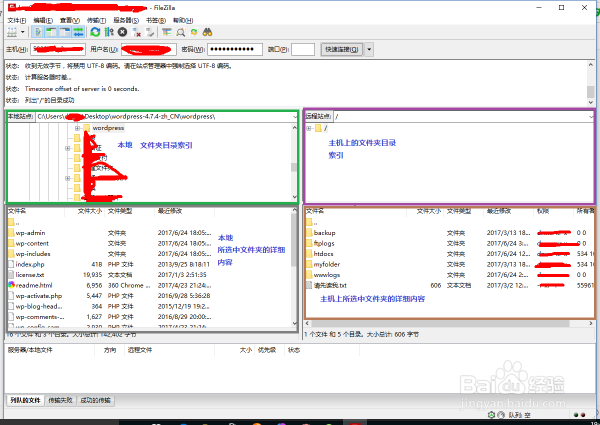Sort remote list by 权限 column

point(543,211)
